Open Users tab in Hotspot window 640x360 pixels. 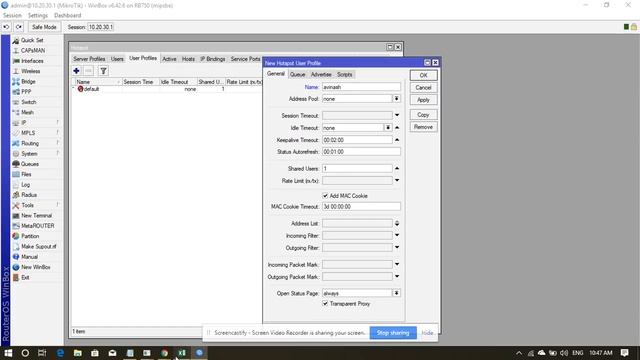[x=117, y=59]
